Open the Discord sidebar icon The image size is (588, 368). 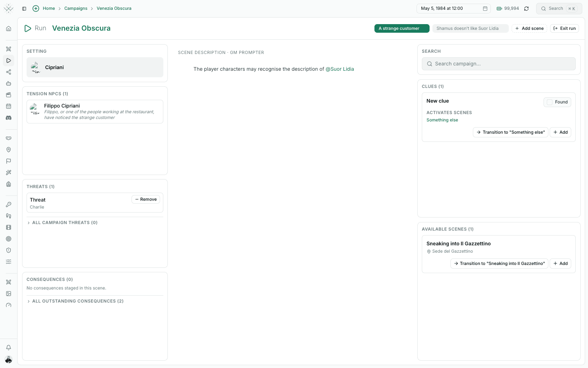tap(9, 118)
